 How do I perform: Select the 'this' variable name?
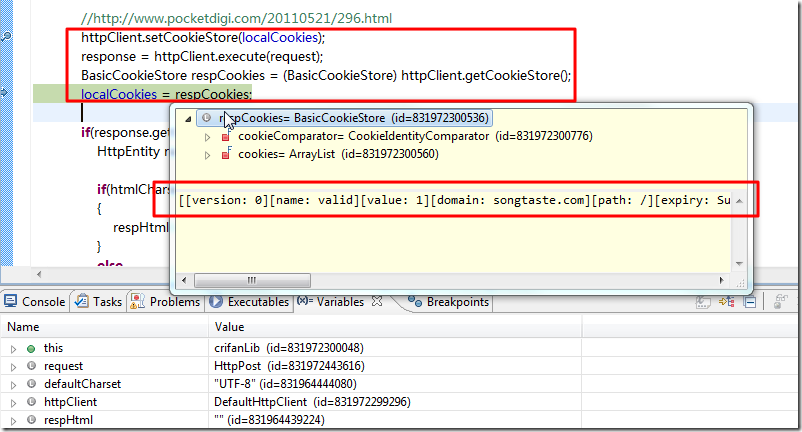[53, 348]
